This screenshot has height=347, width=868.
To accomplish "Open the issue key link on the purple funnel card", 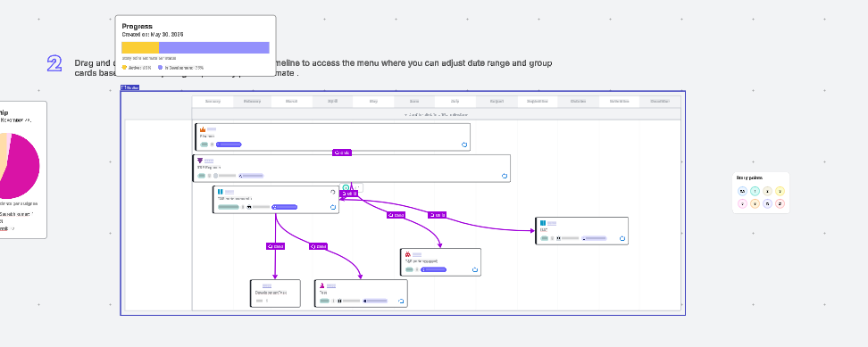I will [209, 161].
